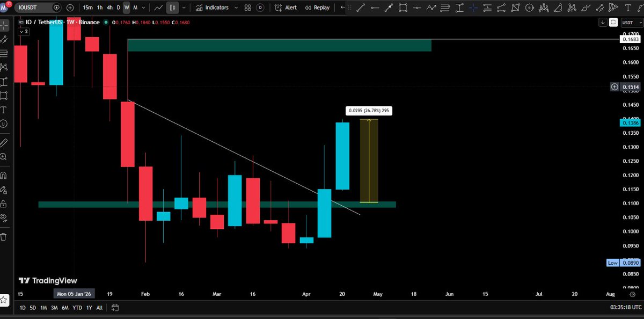Open the indicator templates grid icon
This screenshot has width=644, height=319.
247,8
